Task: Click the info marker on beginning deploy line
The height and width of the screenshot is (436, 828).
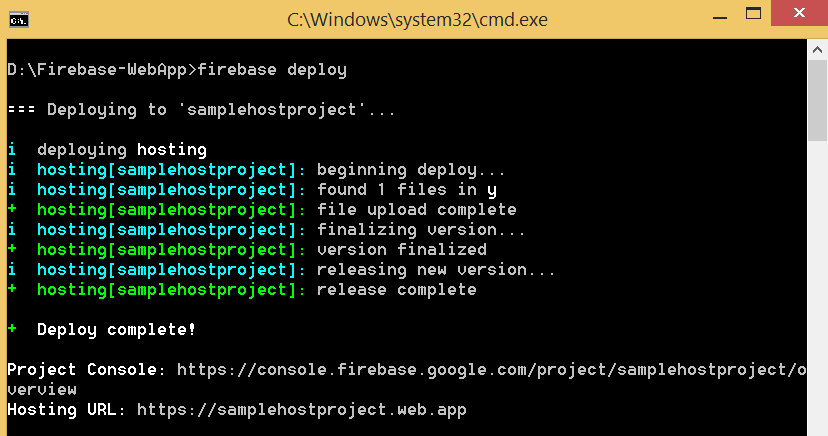Action: point(12,170)
